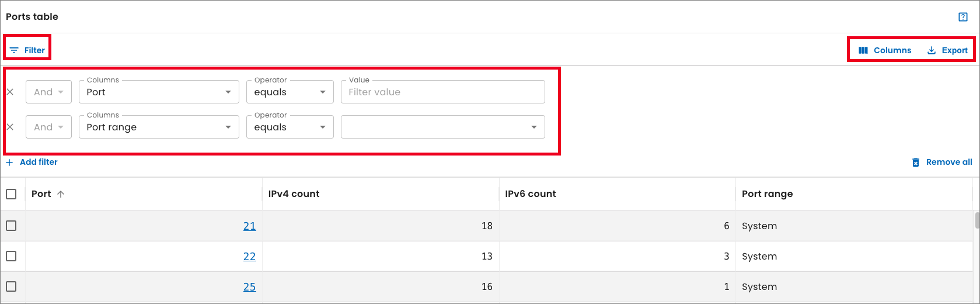Open Columns dropdown showing Port range
Image resolution: width=980 pixels, height=304 pixels.
[159, 127]
